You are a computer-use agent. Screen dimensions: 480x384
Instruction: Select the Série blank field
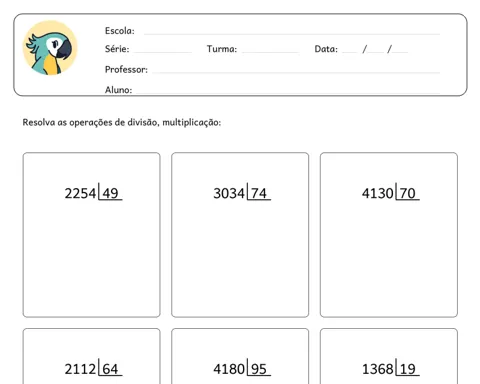pos(162,51)
